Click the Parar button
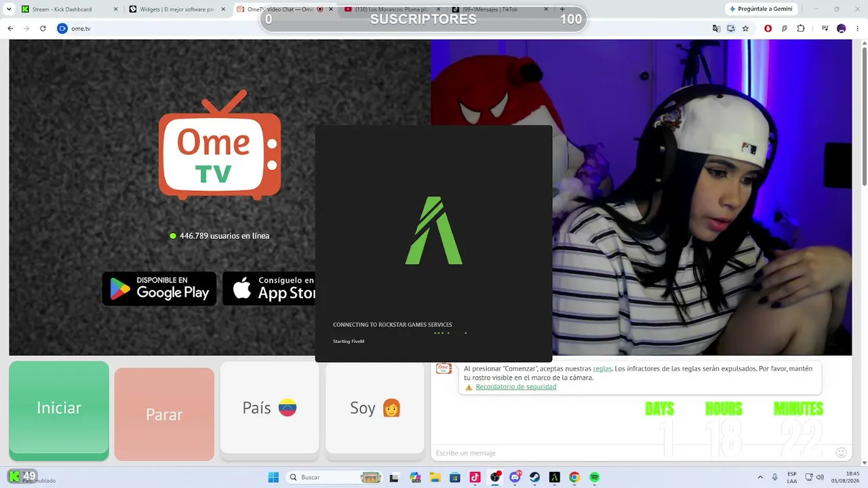The height and width of the screenshot is (488, 868). point(164,414)
